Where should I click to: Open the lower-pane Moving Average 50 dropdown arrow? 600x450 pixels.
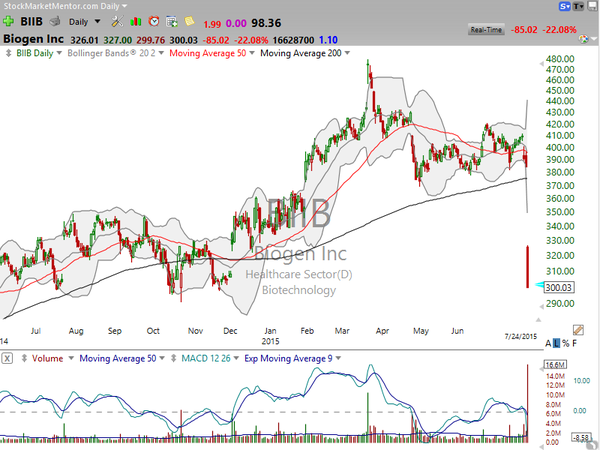click(162, 359)
